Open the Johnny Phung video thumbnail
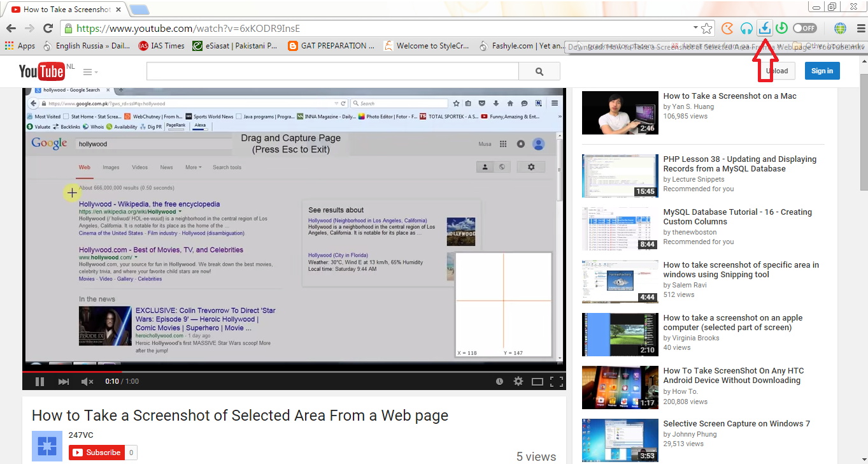The width and height of the screenshot is (868, 464). pos(620,440)
